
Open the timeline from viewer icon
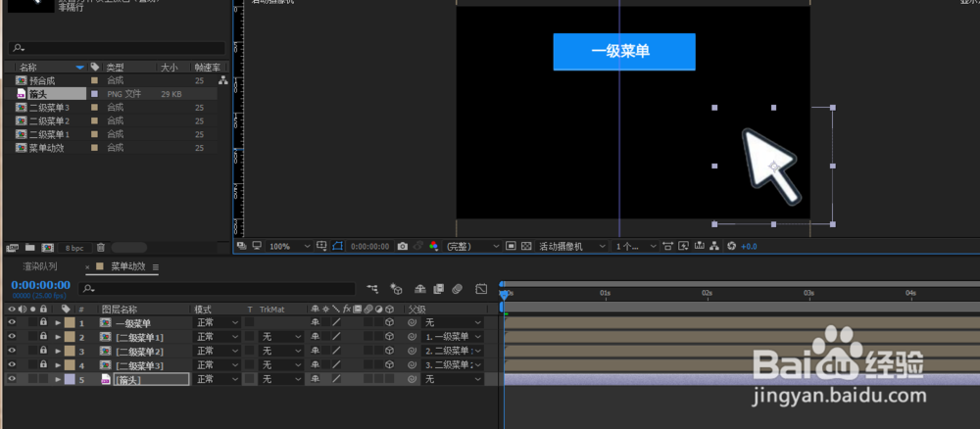pos(700,247)
